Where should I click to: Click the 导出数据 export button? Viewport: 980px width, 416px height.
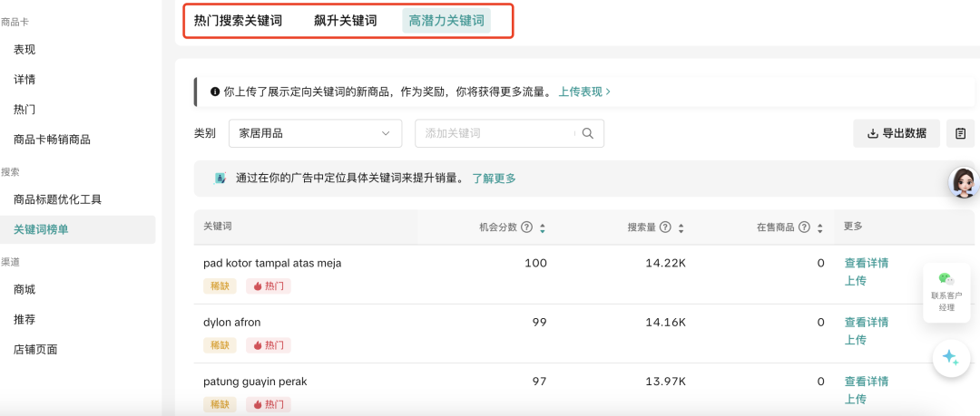(x=897, y=133)
